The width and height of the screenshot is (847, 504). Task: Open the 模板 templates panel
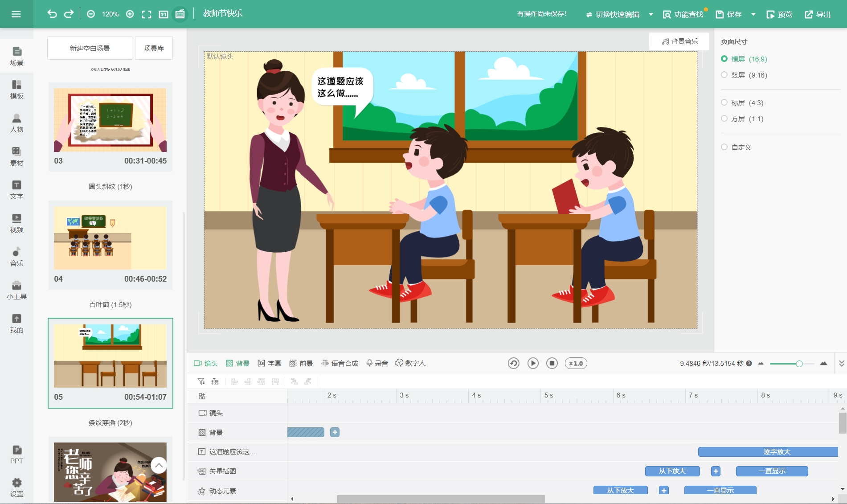(16, 90)
